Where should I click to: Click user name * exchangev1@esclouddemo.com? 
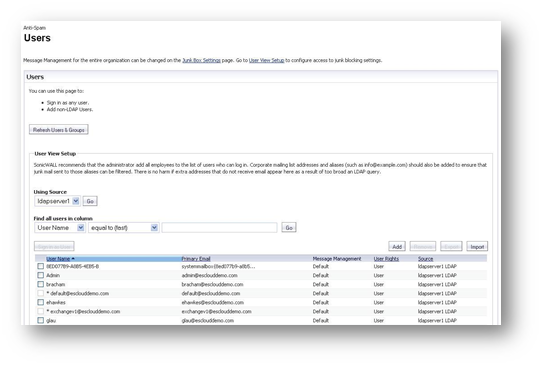pos(83,311)
